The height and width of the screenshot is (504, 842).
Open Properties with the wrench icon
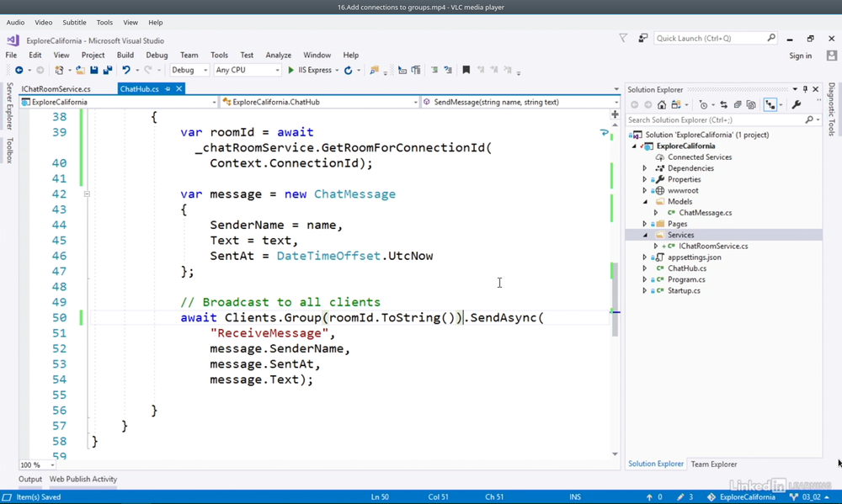(797, 105)
